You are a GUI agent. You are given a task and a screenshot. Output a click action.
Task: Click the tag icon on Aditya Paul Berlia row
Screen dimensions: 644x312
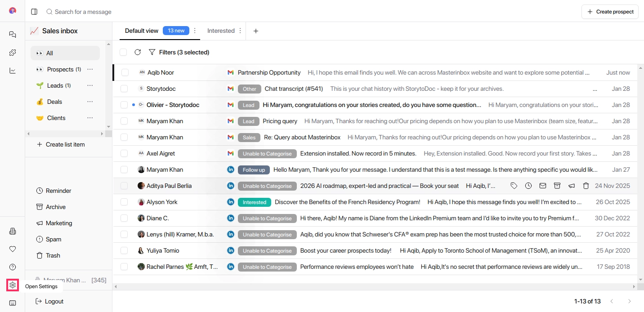(514, 186)
